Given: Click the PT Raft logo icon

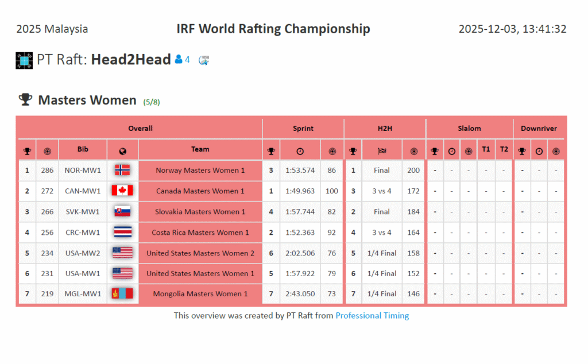Looking at the screenshot, I should [24, 60].
